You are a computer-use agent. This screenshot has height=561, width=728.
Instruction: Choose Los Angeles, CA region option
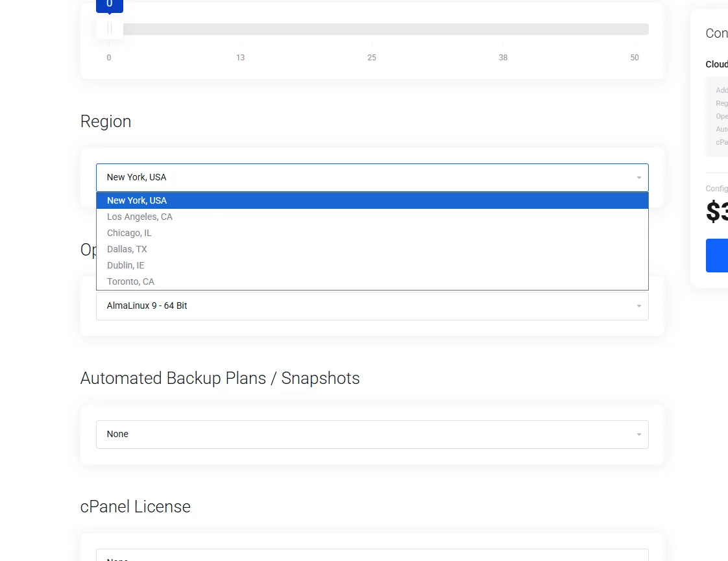point(372,217)
